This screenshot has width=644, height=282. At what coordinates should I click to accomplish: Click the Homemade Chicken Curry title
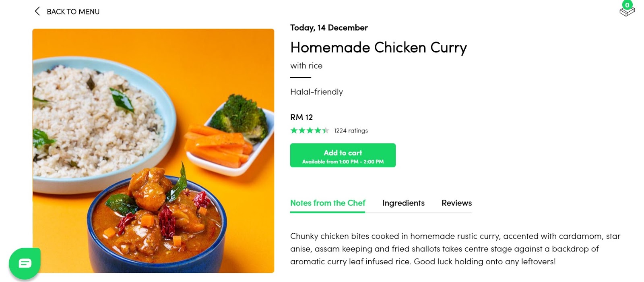378,48
